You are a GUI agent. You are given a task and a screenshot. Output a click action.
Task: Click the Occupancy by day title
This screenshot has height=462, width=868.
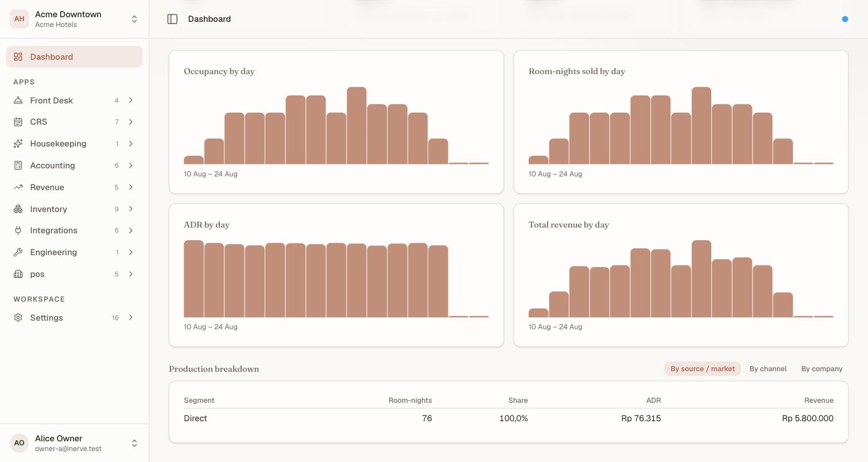[x=219, y=71]
